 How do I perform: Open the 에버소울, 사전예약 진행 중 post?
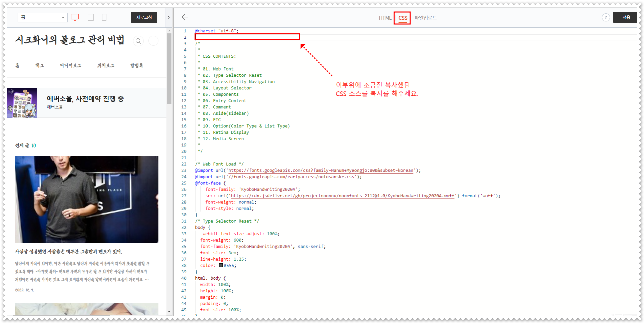pyautogui.click(x=85, y=99)
